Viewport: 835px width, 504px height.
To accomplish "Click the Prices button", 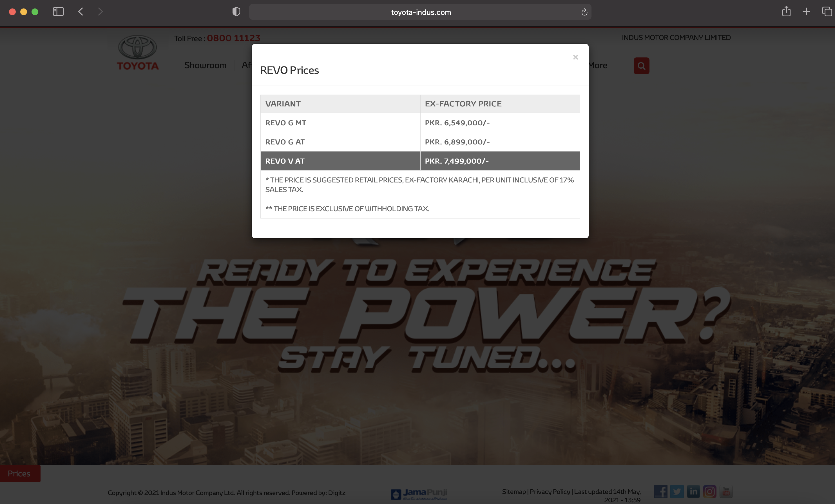I will click(20, 473).
